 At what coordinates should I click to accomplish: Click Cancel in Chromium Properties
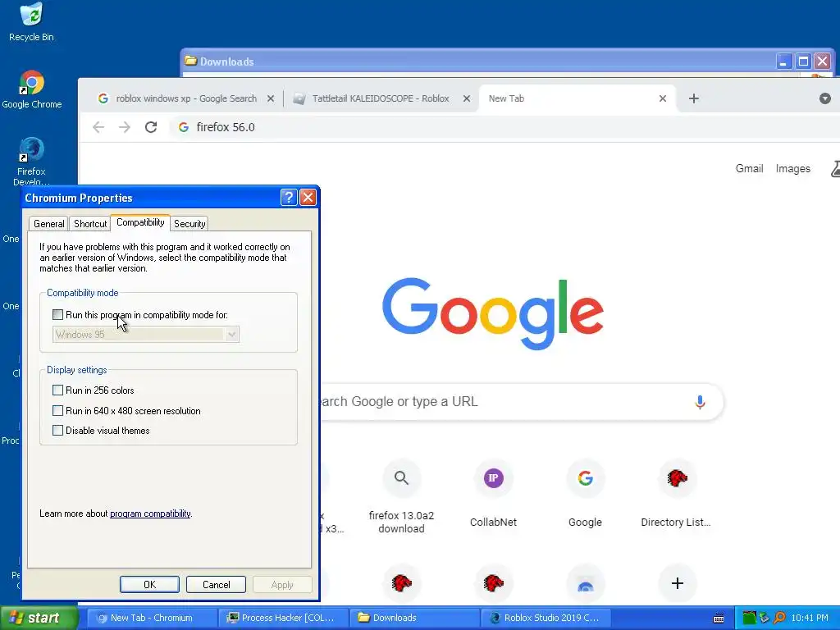pyautogui.click(x=216, y=584)
